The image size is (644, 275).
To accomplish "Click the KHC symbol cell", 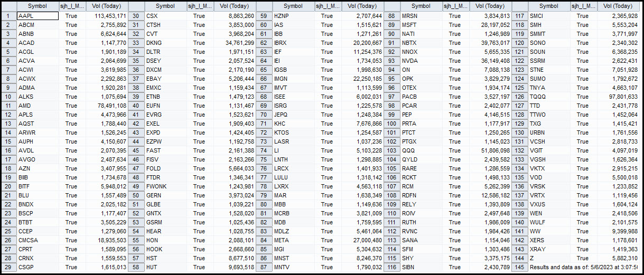I will tap(293, 124).
